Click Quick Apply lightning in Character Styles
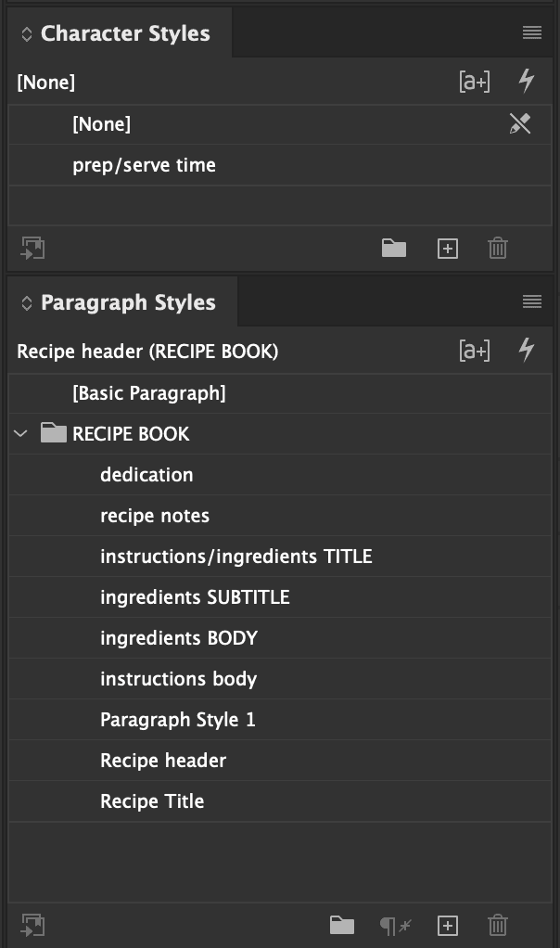 (x=527, y=82)
